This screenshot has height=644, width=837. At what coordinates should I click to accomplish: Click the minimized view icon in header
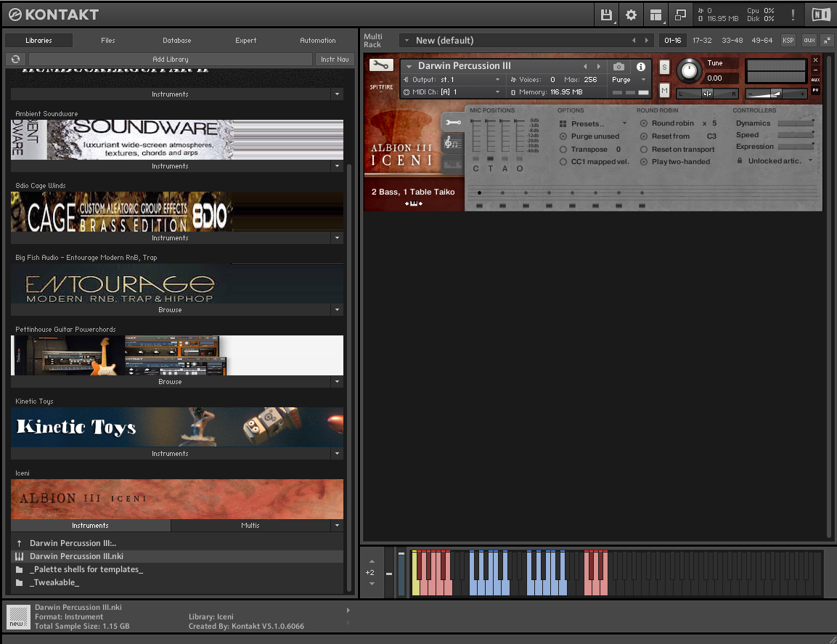coord(680,15)
